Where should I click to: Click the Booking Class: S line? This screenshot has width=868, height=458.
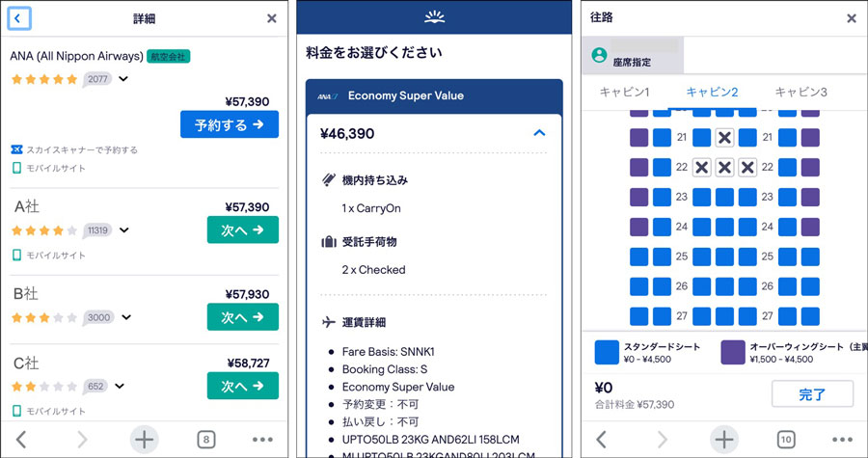(x=385, y=369)
